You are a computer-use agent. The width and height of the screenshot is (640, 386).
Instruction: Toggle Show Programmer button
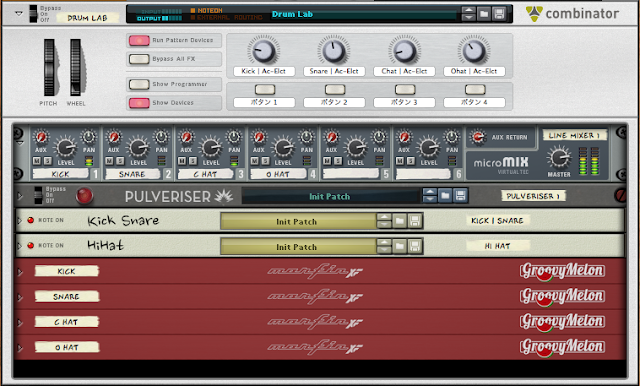pos(139,84)
